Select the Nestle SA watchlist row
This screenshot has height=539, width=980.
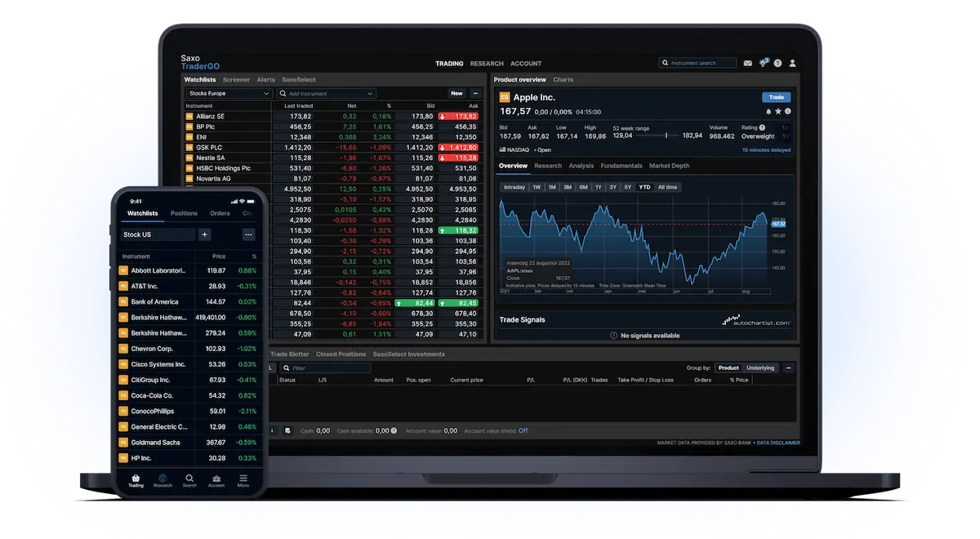(x=332, y=158)
